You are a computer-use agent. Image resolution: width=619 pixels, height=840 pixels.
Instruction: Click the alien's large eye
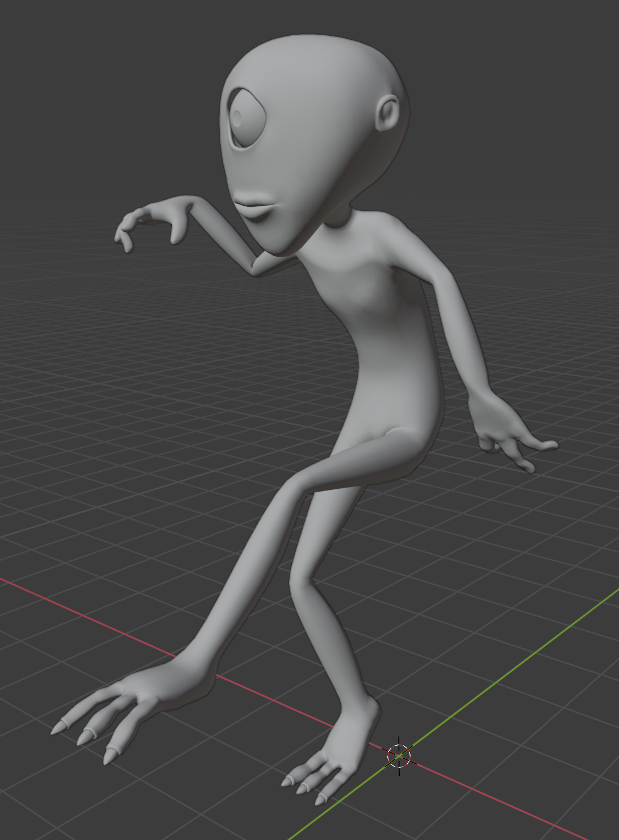(247, 118)
